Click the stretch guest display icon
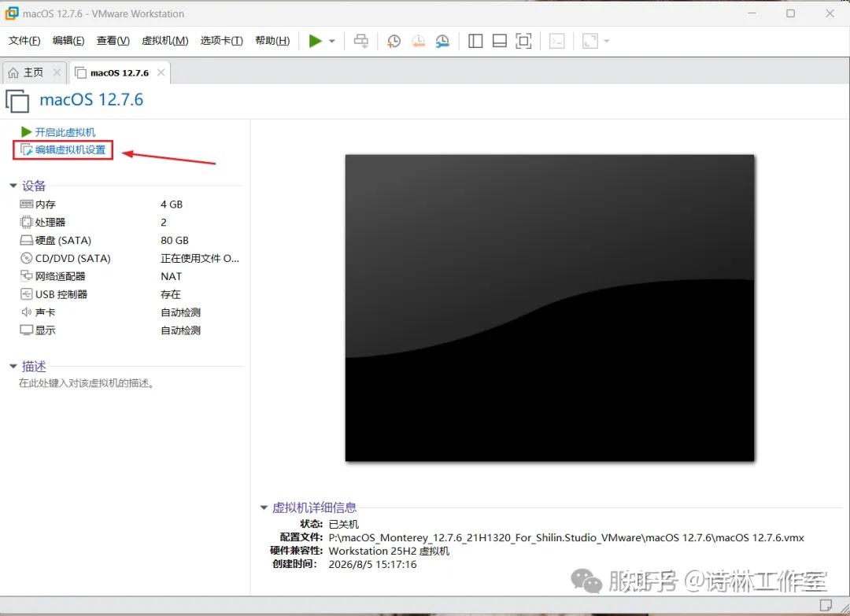The width and height of the screenshot is (850, 616). (x=589, y=41)
